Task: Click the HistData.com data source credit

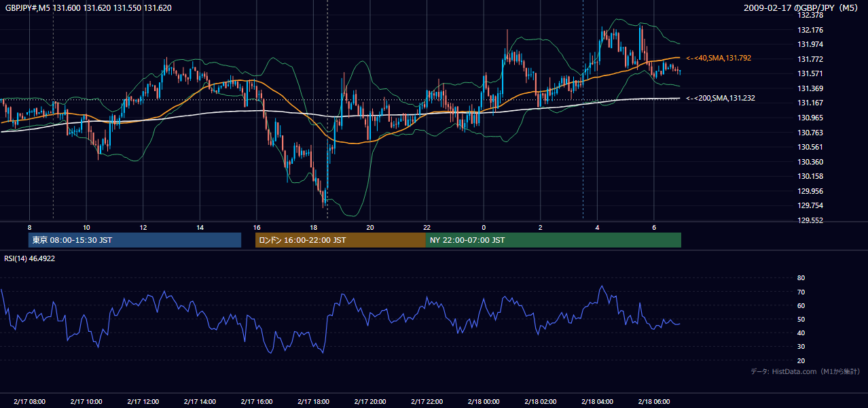Action: (806, 371)
